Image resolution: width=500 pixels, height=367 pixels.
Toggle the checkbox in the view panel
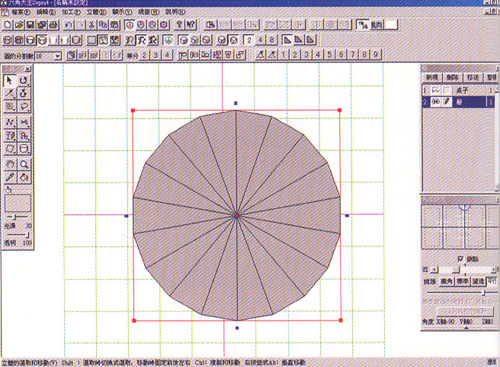pos(460,259)
